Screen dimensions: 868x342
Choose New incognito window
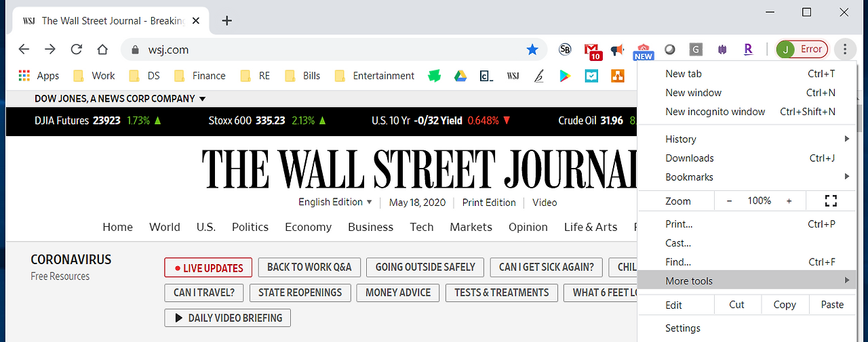point(747,112)
